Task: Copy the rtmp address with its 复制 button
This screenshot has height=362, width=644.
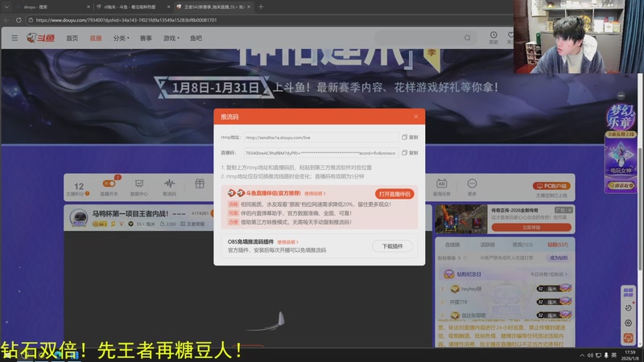Action: tap(410, 137)
